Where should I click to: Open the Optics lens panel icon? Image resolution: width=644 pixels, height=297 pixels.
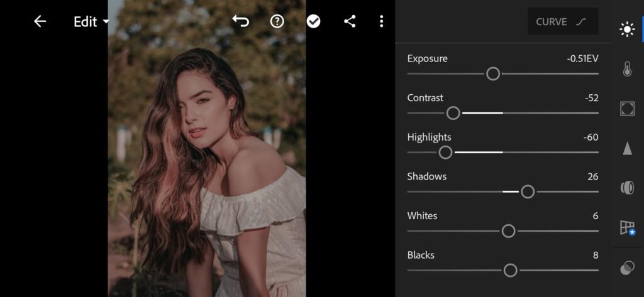(627, 188)
